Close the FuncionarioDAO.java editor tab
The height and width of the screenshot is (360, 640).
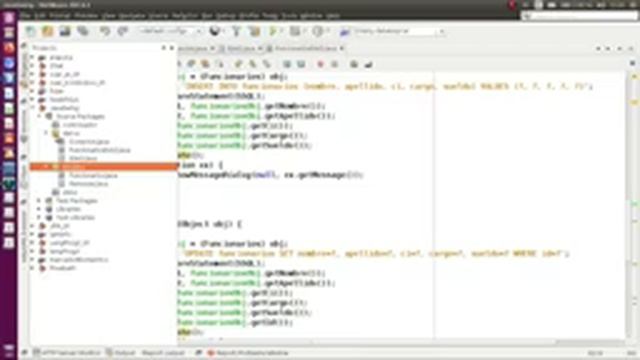[342, 49]
